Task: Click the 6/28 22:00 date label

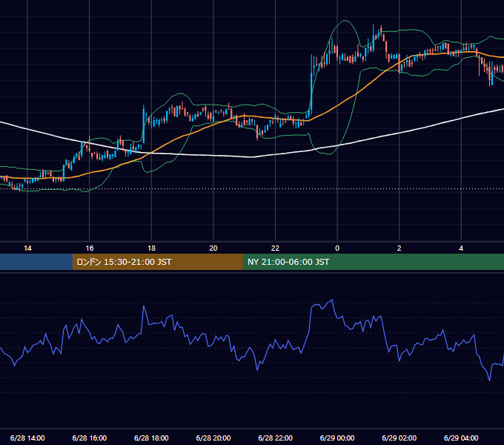Action: 275,438
